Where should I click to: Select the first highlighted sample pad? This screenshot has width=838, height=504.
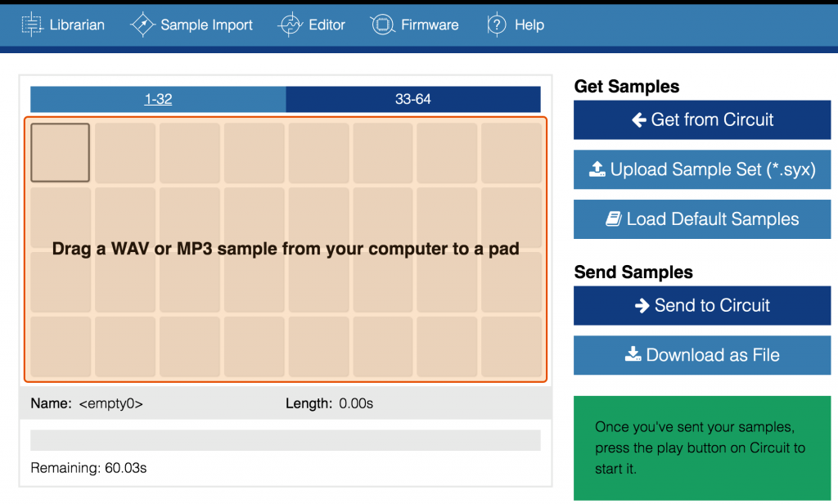pyautogui.click(x=61, y=152)
